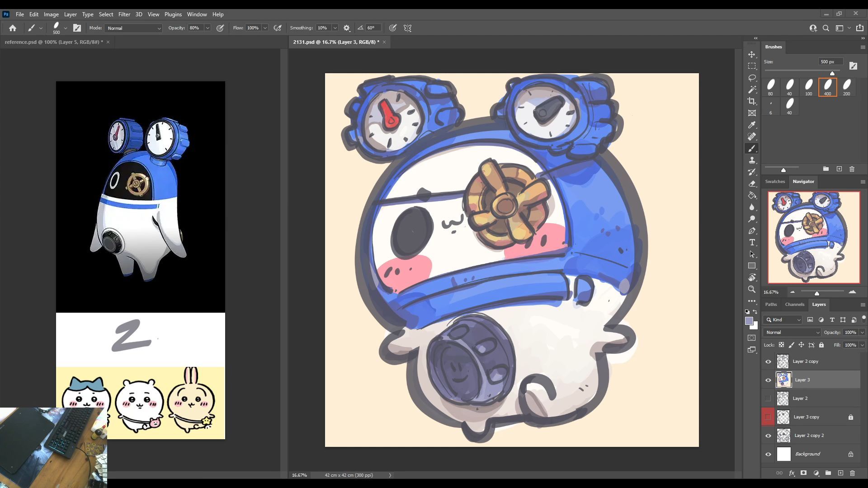Open the layer Kind filter dropdown
This screenshot has height=488, width=868.
(x=783, y=319)
